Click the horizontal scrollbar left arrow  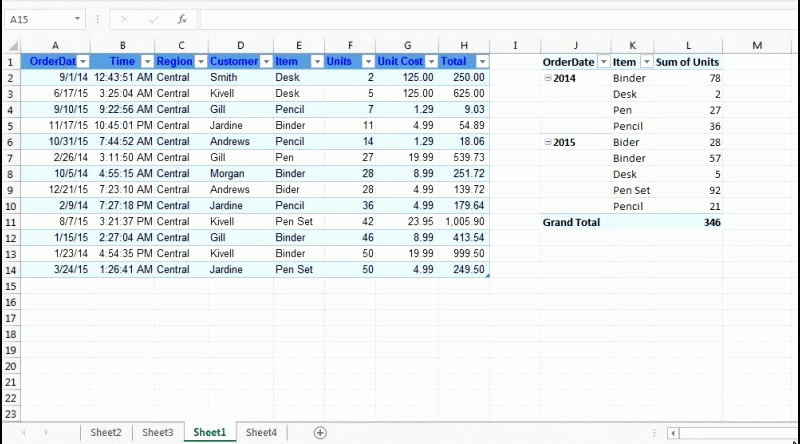point(673,433)
